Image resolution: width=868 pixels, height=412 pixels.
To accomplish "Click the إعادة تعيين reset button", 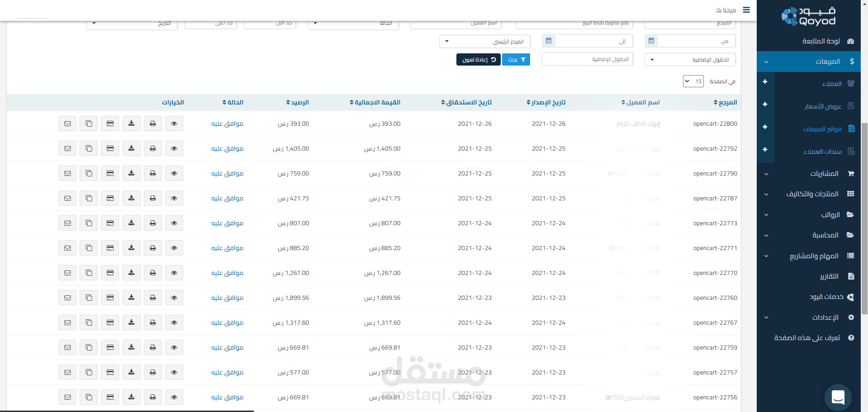I will [479, 60].
